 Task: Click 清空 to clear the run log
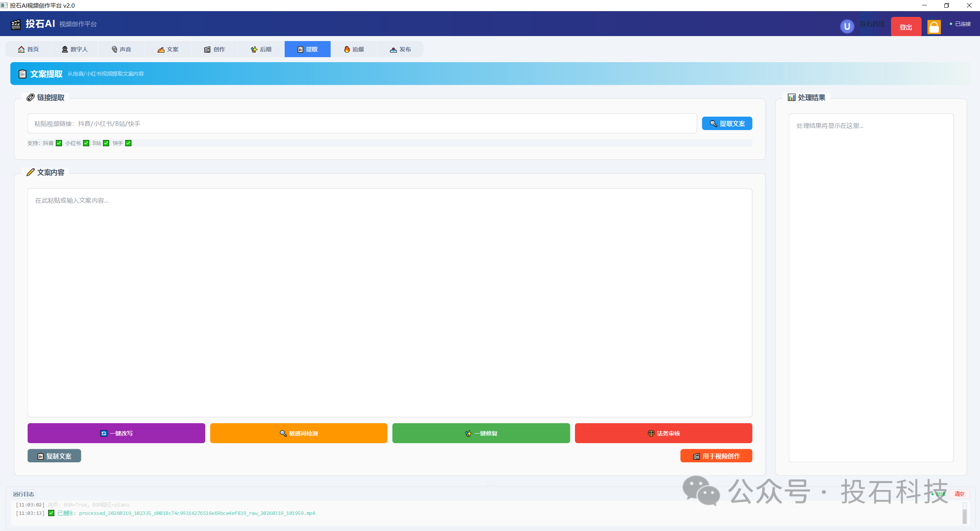[x=959, y=494]
